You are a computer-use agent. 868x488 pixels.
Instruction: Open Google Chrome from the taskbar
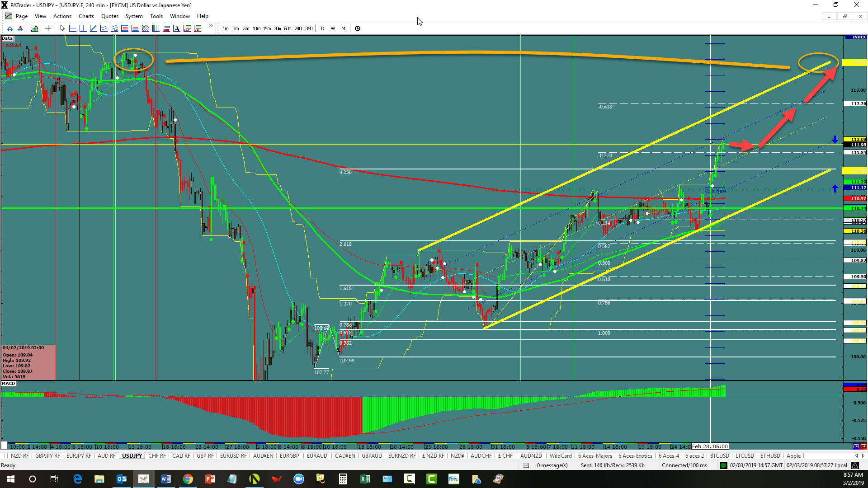[188, 479]
